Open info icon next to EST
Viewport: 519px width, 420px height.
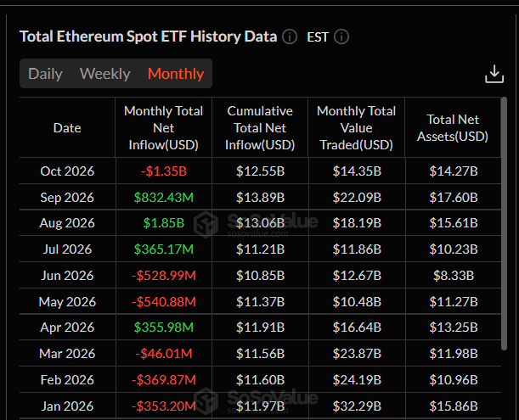[341, 36]
